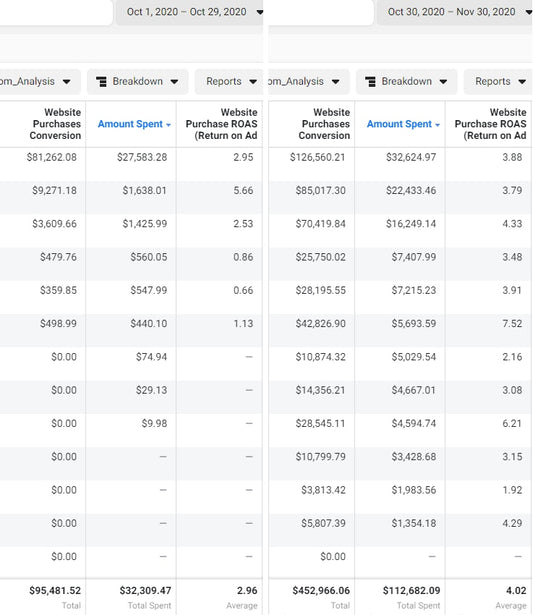Open the left Breakdown dropdown
Image resolution: width=533 pixels, height=615 pixels.
(138, 82)
